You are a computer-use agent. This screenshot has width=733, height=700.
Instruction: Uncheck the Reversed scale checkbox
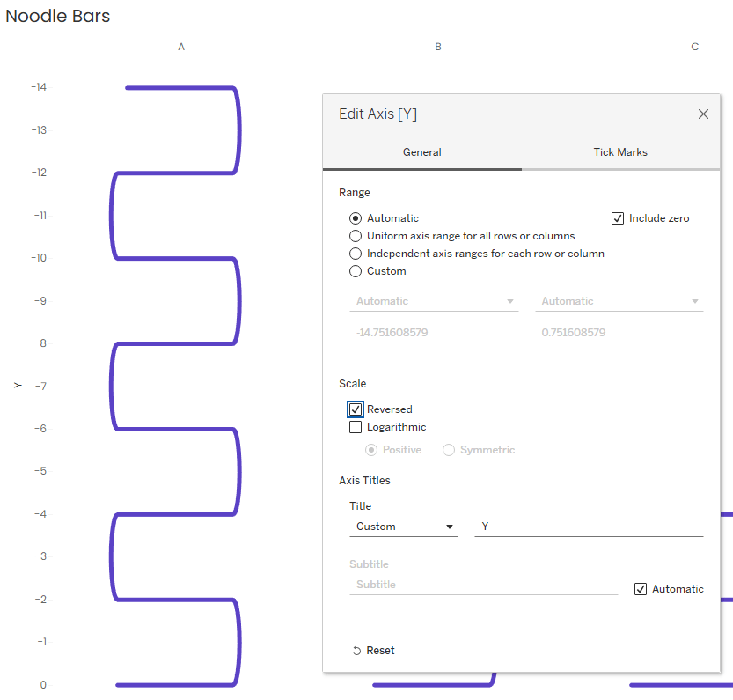356,409
